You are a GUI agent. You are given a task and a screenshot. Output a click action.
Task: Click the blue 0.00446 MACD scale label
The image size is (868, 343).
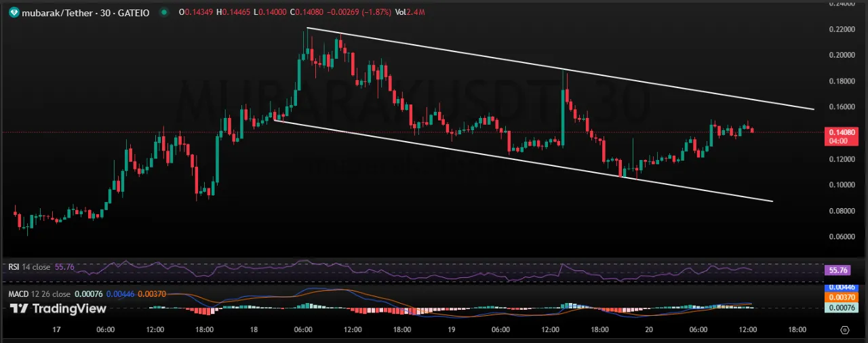[x=841, y=288]
